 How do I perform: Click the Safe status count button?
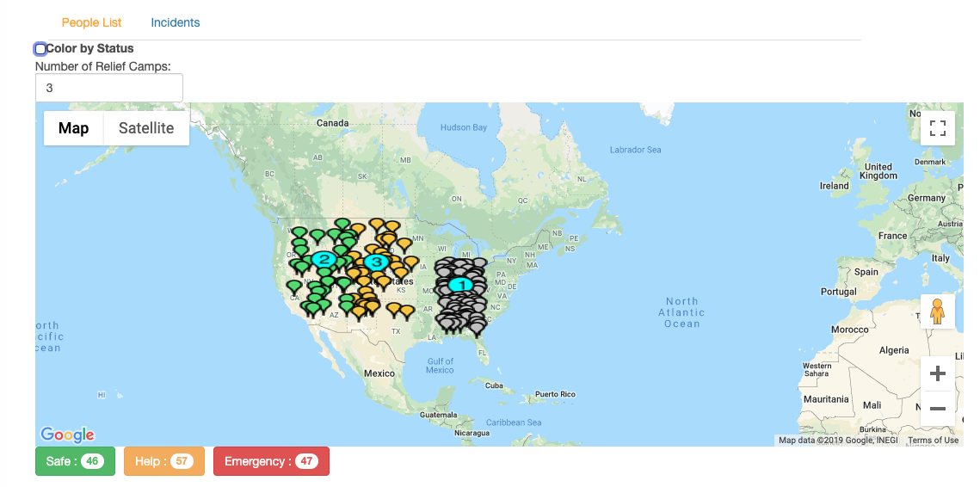click(x=75, y=461)
